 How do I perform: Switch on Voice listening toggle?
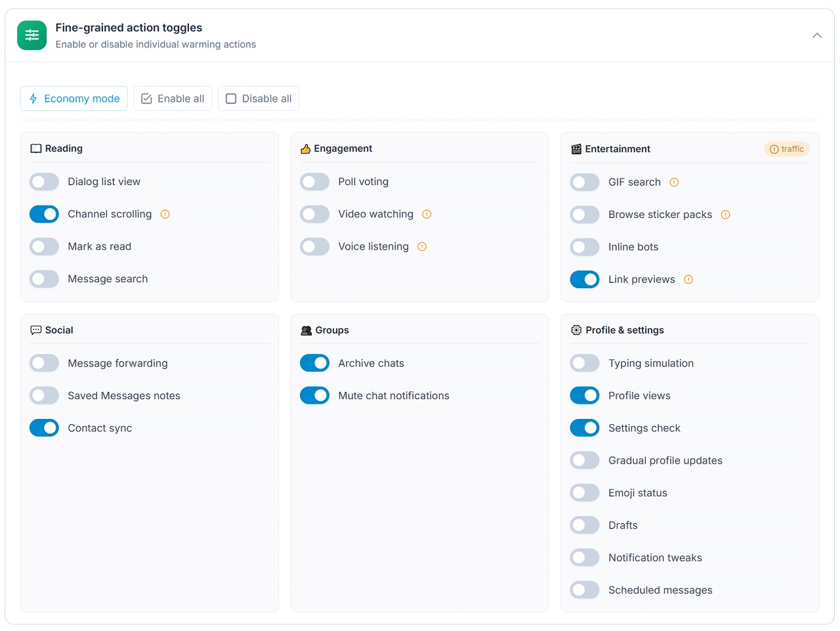click(314, 247)
